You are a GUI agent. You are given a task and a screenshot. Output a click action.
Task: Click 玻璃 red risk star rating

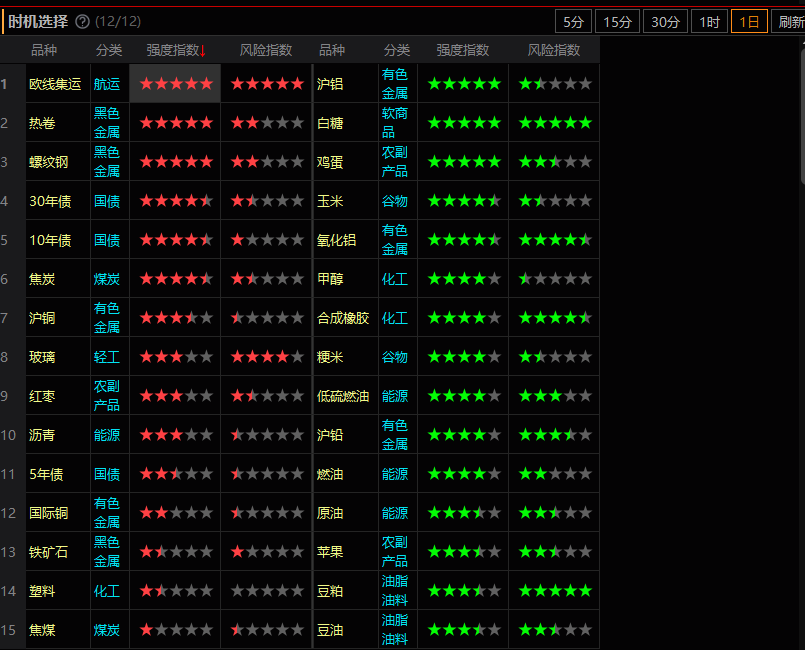[x=267, y=357]
